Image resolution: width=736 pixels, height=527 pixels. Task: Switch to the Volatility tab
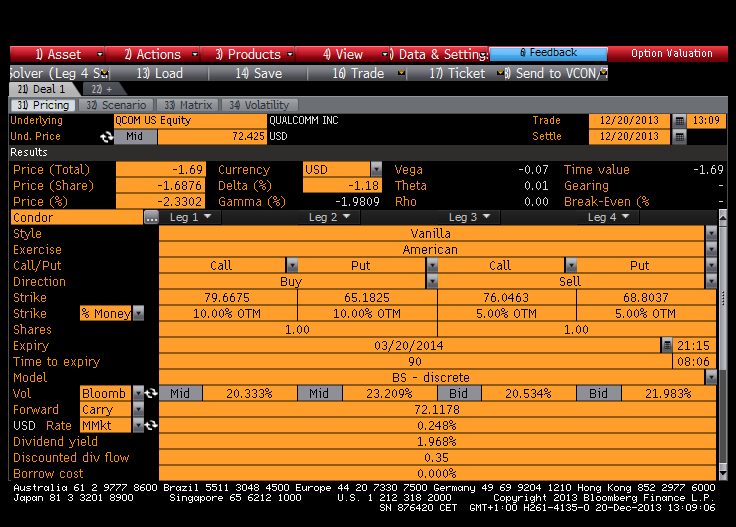[x=259, y=105]
